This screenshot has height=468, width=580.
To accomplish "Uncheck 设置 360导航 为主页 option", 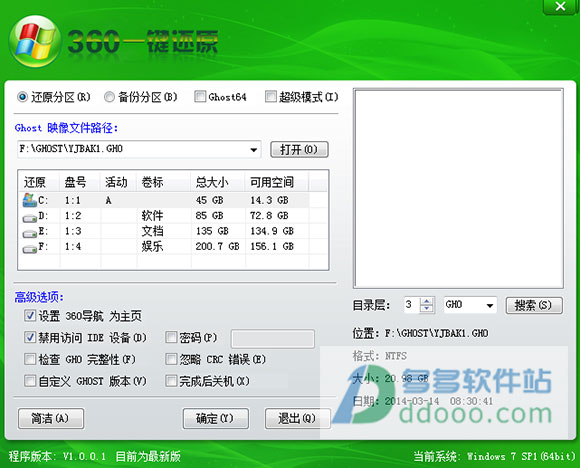I will point(30,316).
